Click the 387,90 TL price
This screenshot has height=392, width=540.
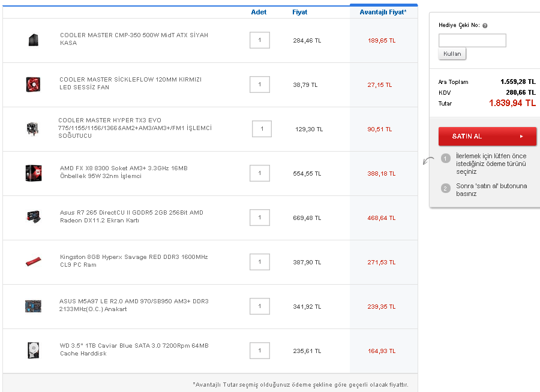tap(307, 263)
